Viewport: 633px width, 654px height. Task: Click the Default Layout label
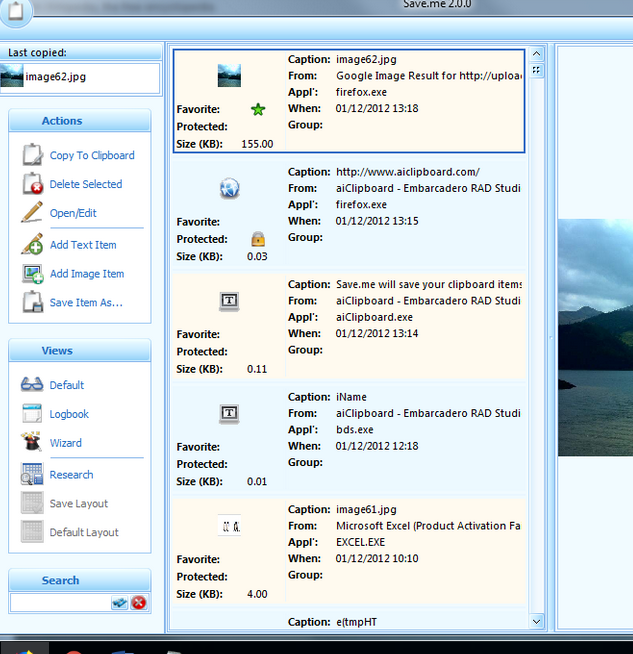point(84,532)
